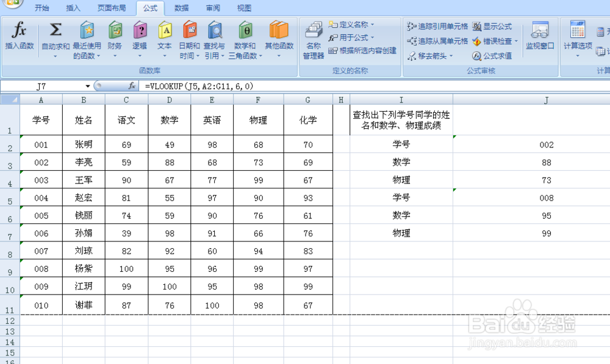Expand the AutoSum dropdown arrow
Image resolution: width=610 pixels, height=364 pixels.
[x=56, y=56]
